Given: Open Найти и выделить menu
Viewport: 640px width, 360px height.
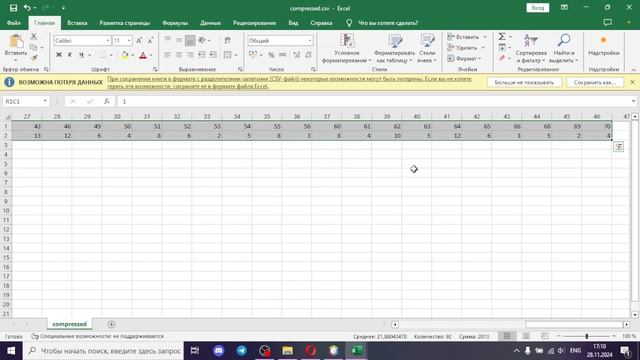Looking at the screenshot, I should (564, 48).
